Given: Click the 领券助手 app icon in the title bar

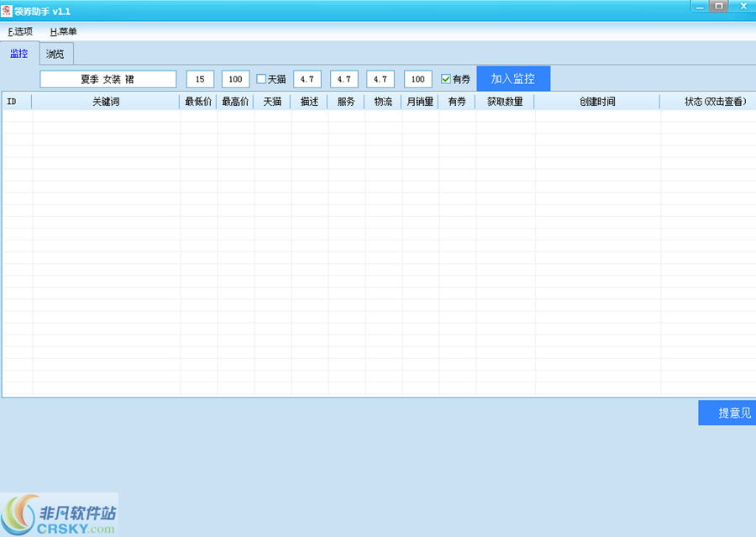Looking at the screenshot, I should 9,7.
